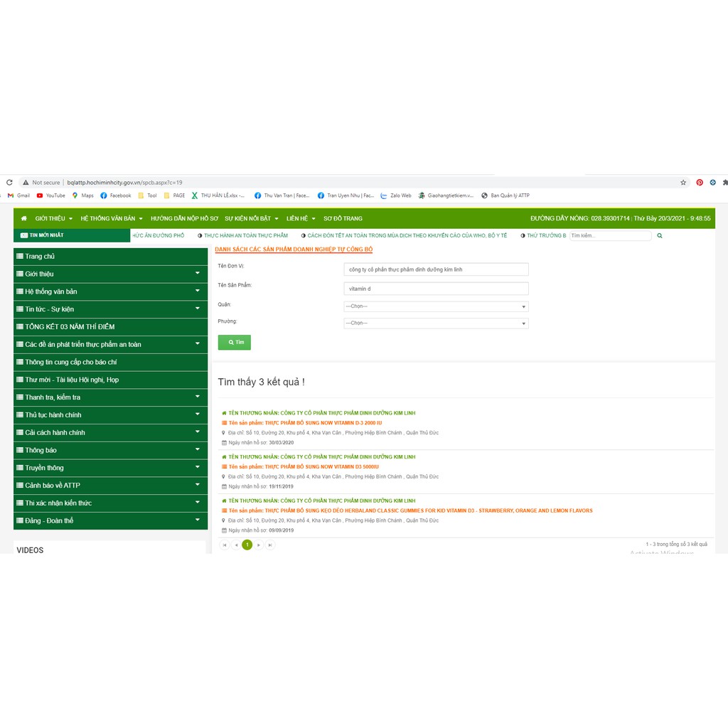
Task: Click the Tên Sản Phẩm input field
Action: tap(436, 289)
